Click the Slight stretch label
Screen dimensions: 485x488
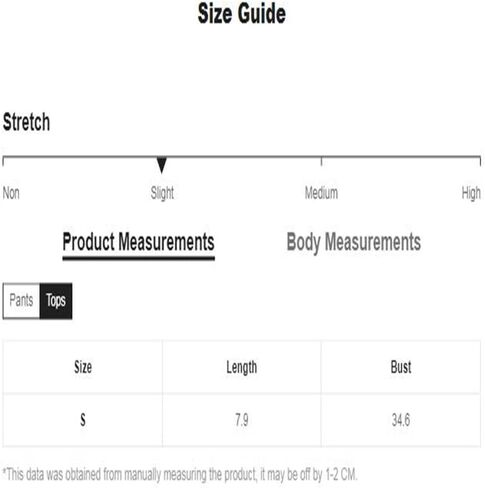(x=162, y=193)
